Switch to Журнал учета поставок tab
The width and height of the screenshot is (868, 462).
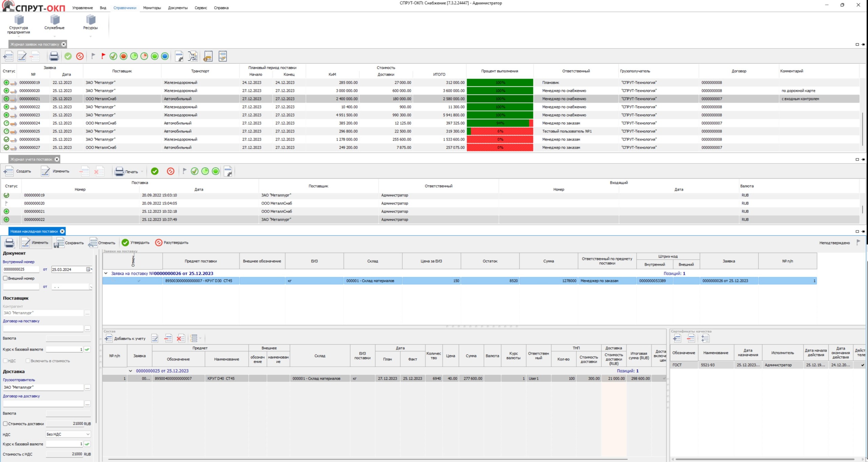pos(31,159)
